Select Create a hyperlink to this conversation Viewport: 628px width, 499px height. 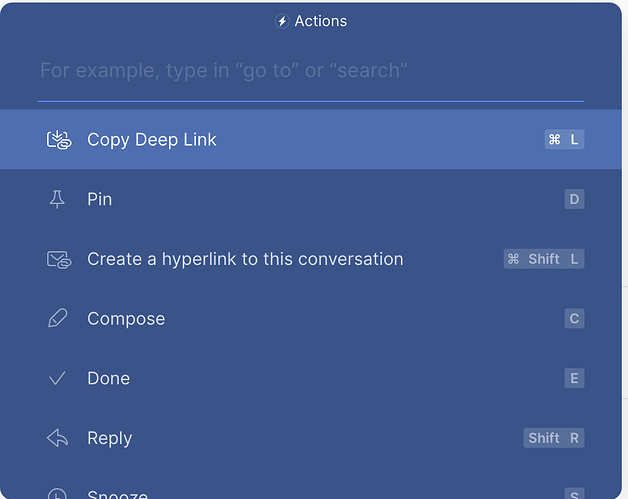(x=245, y=259)
